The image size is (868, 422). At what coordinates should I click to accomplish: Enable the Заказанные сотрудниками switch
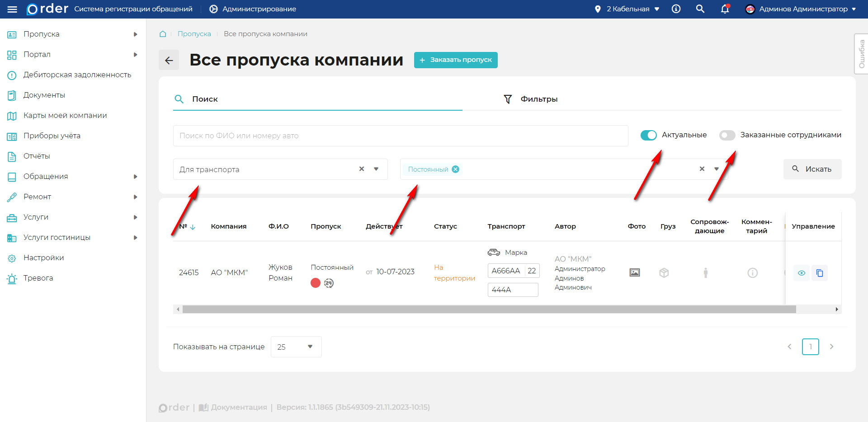(727, 135)
